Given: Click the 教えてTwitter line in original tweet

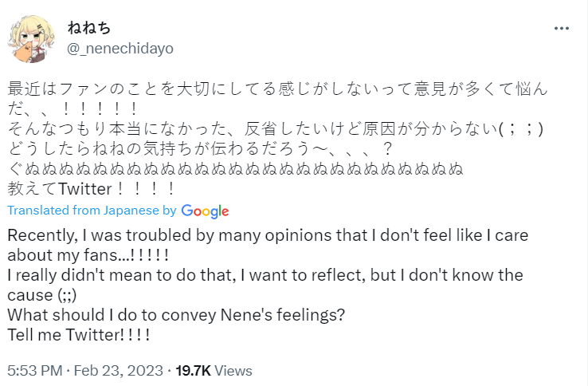Looking at the screenshot, I should pos(91,189).
